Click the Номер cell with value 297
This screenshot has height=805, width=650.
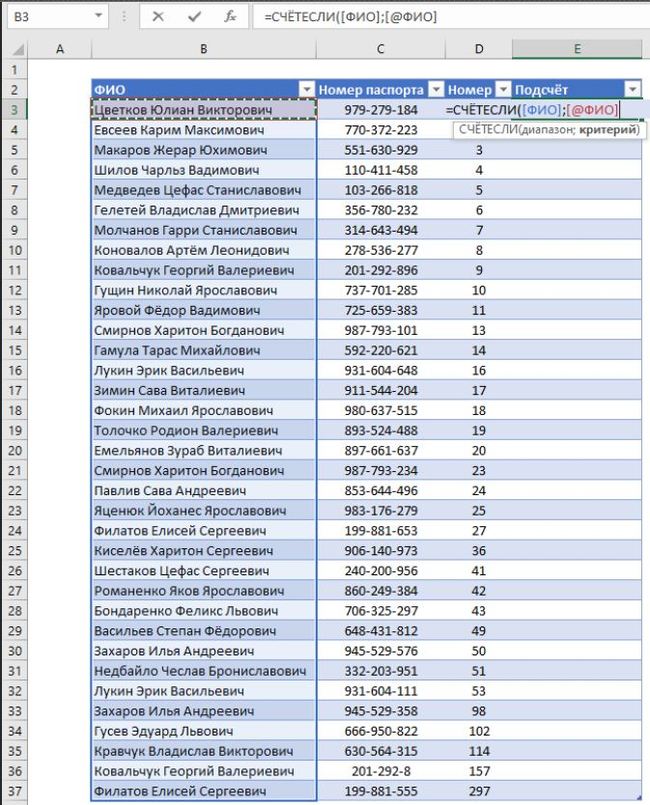click(479, 791)
